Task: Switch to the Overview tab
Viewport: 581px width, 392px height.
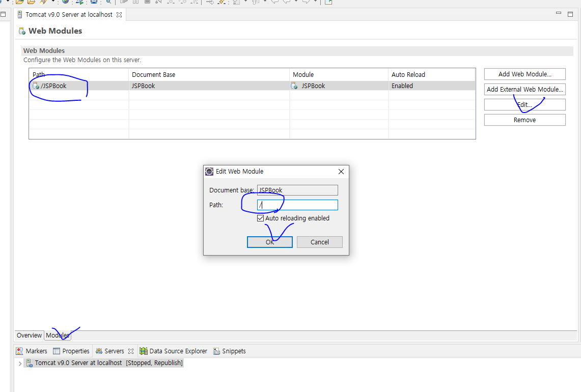Action: click(29, 335)
